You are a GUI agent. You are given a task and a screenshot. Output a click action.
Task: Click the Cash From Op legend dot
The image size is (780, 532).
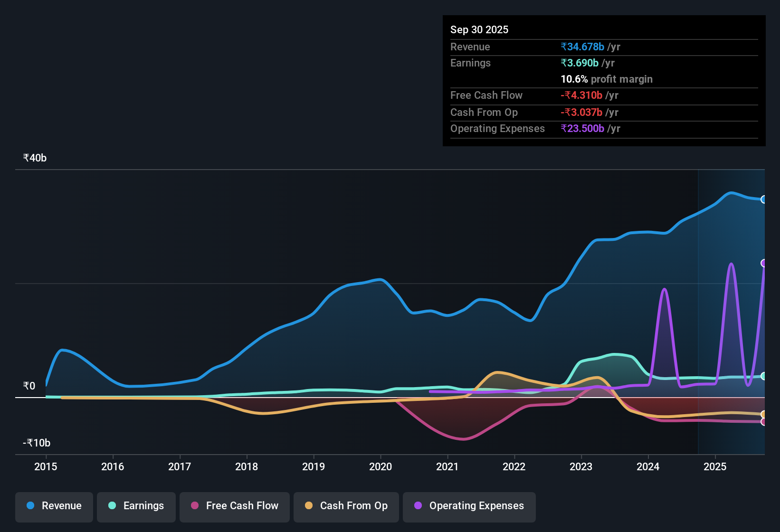click(309, 506)
